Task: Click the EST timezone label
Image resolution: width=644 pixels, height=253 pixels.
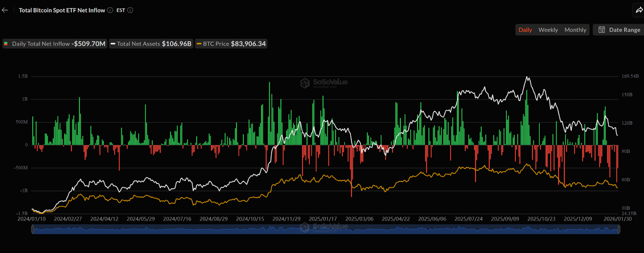Action: click(121, 10)
